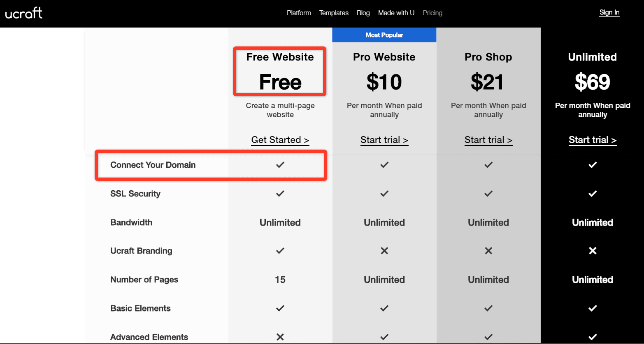644x344 pixels.
Task: Open the Blog page
Action: pyautogui.click(x=363, y=13)
